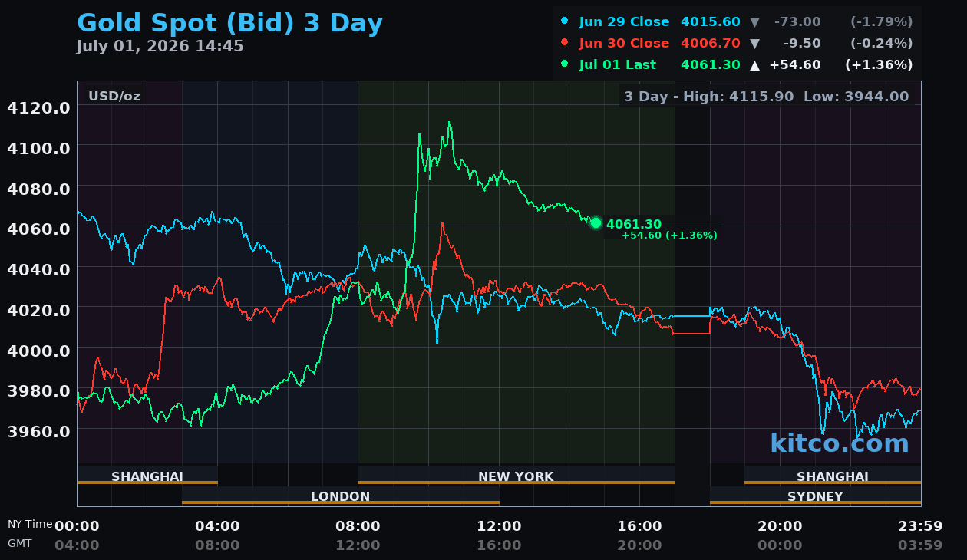Click the NY time 00:00 tick label
Viewport: 967px width, 560px height.
coord(77,526)
